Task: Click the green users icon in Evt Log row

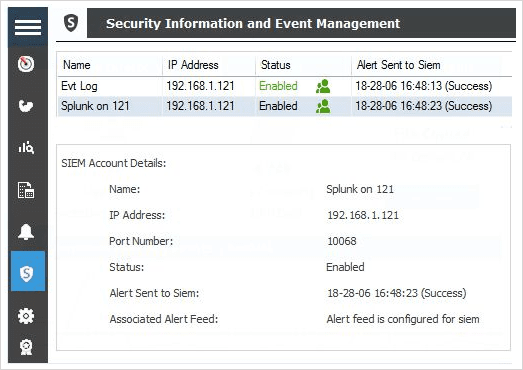Action: [323, 86]
